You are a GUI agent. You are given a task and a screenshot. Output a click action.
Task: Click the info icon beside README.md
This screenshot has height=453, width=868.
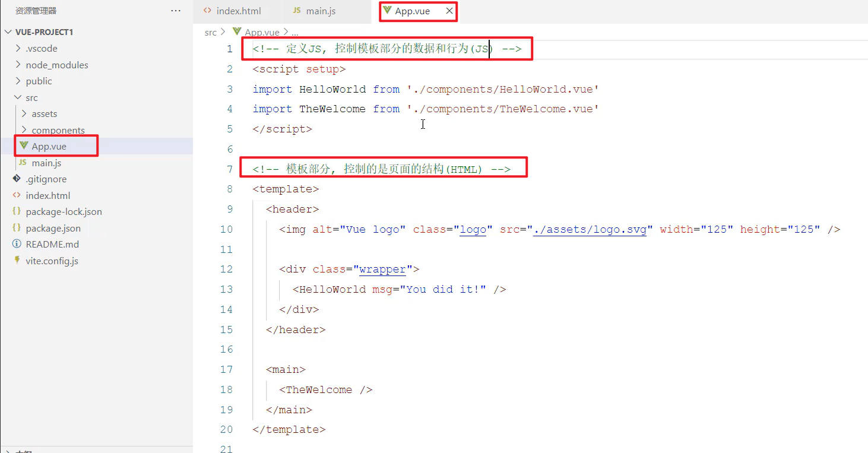click(17, 244)
